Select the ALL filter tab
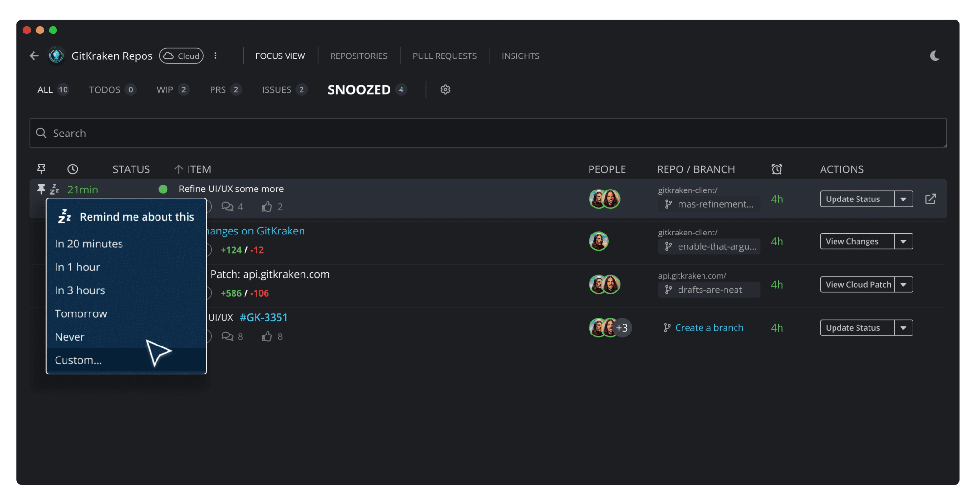This screenshot has height=502, width=980. point(53,90)
